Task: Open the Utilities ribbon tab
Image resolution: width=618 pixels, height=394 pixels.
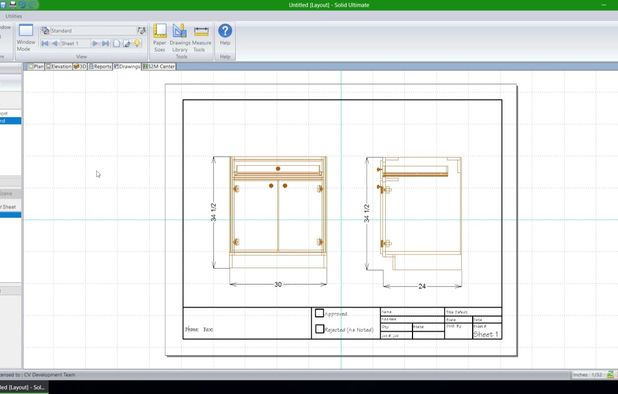Action: pos(14,16)
